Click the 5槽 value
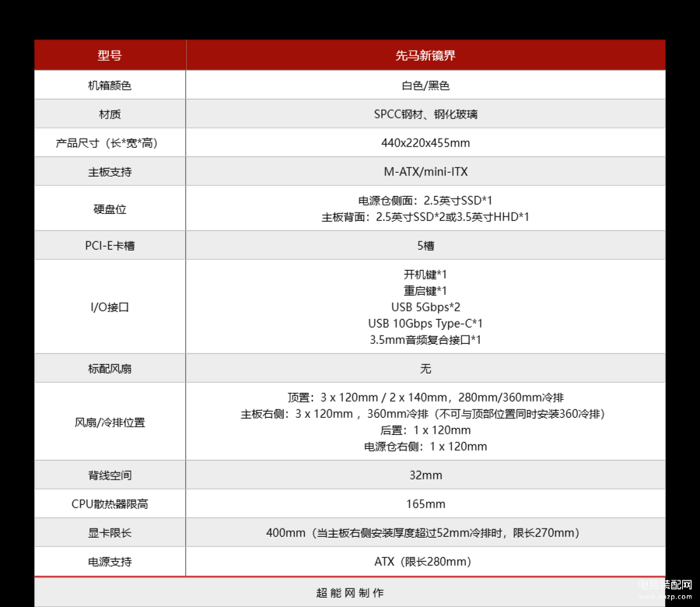The image size is (700, 607). (425, 246)
